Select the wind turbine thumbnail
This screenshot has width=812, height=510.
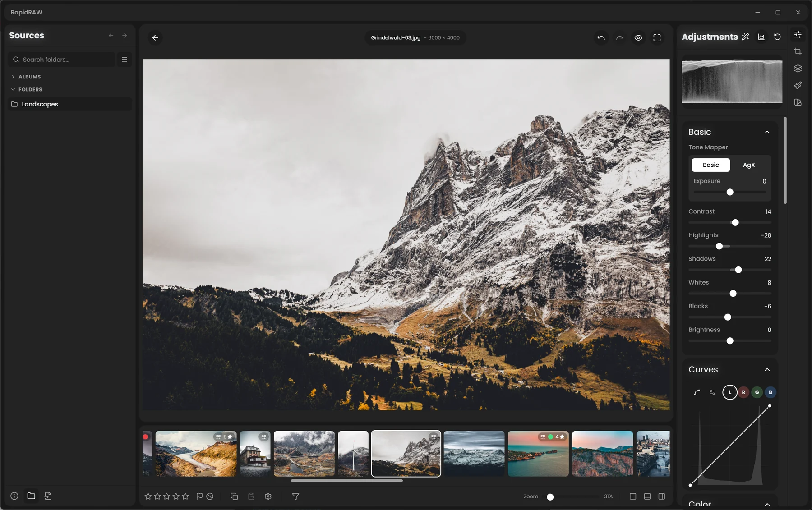point(353,454)
